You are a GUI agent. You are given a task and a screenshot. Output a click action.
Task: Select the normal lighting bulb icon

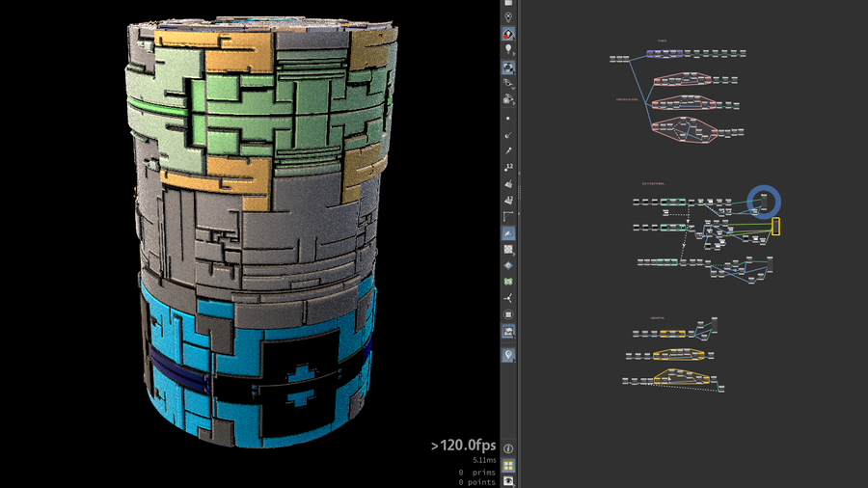[x=508, y=50]
